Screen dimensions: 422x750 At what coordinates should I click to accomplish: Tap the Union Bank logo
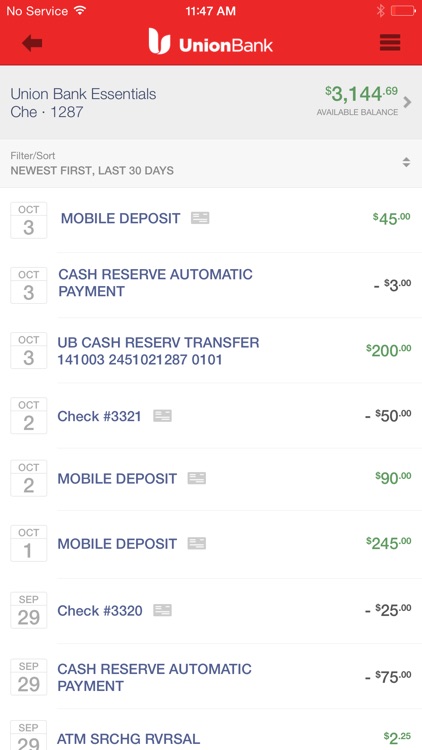click(x=211, y=42)
